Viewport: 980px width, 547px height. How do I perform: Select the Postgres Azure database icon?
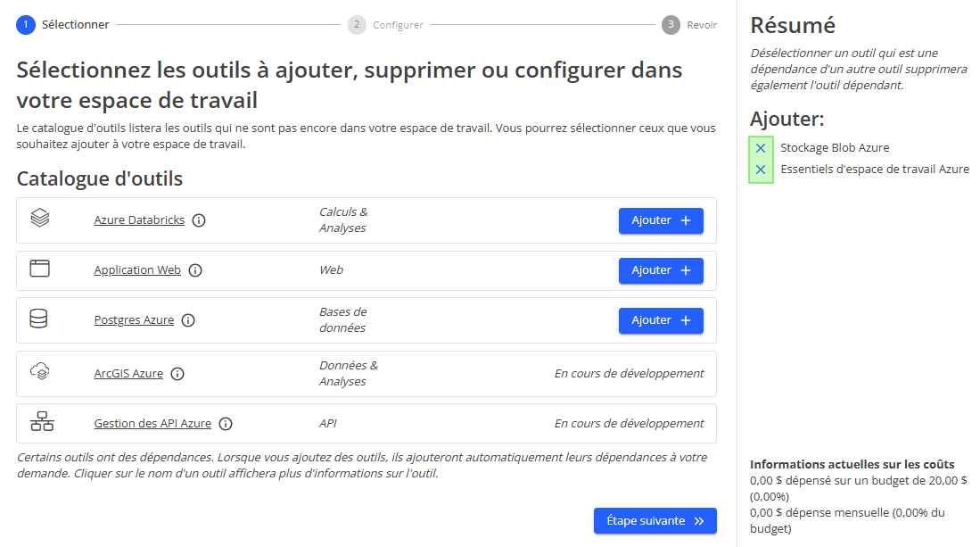[x=40, y=319]
